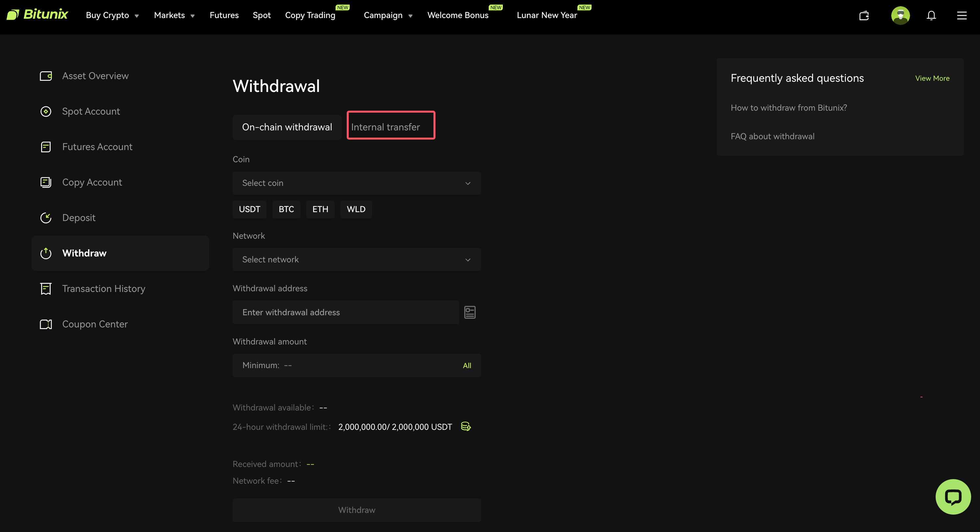Focus the Enter withdrawal address field
The image size is (980, 532).
(346, 312)
